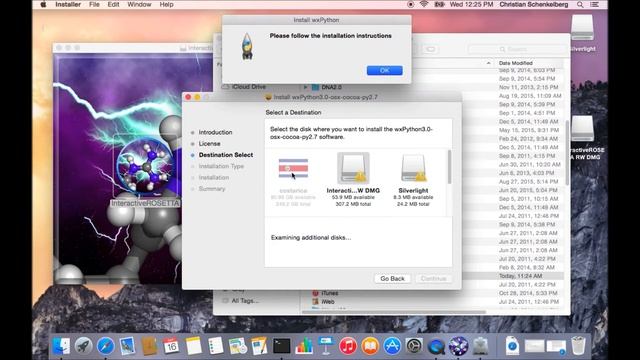
Task: Select All Tags... in Finder sidebar
Action: pos(245,301)
